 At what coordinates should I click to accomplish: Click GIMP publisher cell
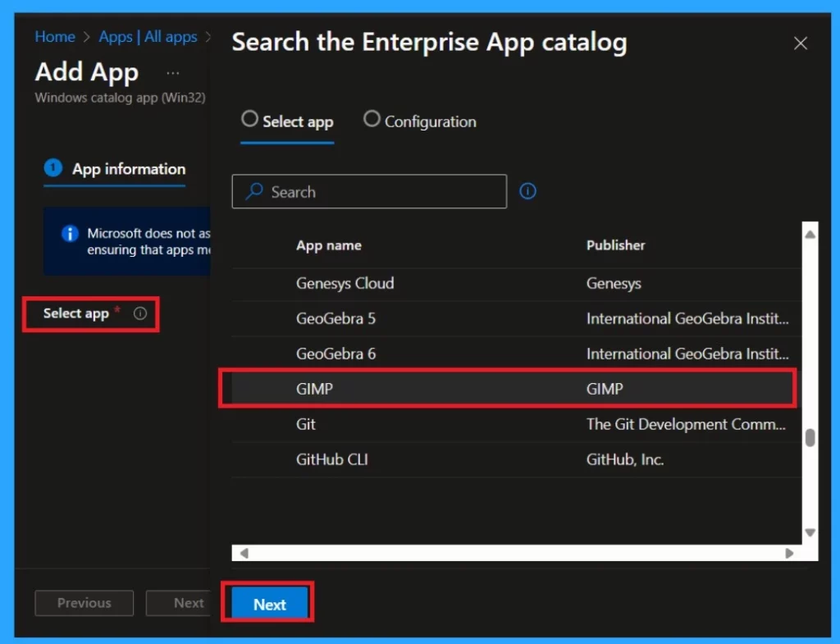coord(605,389)
